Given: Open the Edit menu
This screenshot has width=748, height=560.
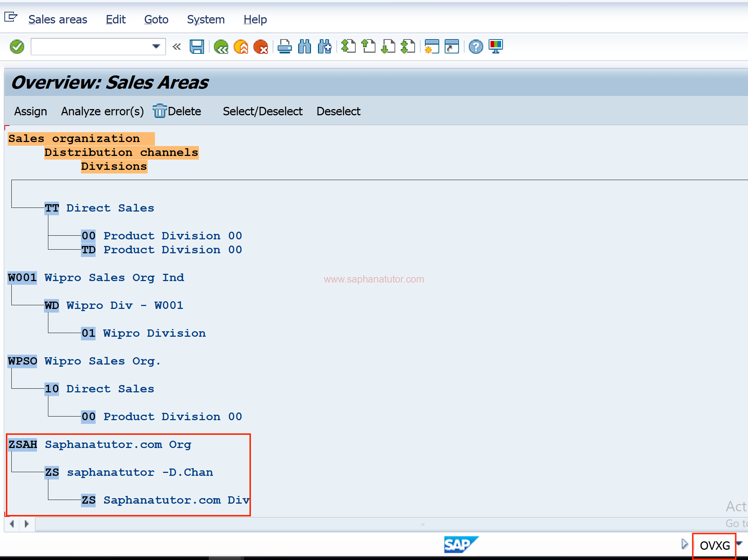Looking at the screenshot, I should pyautogui.click(x=116, y=19).
